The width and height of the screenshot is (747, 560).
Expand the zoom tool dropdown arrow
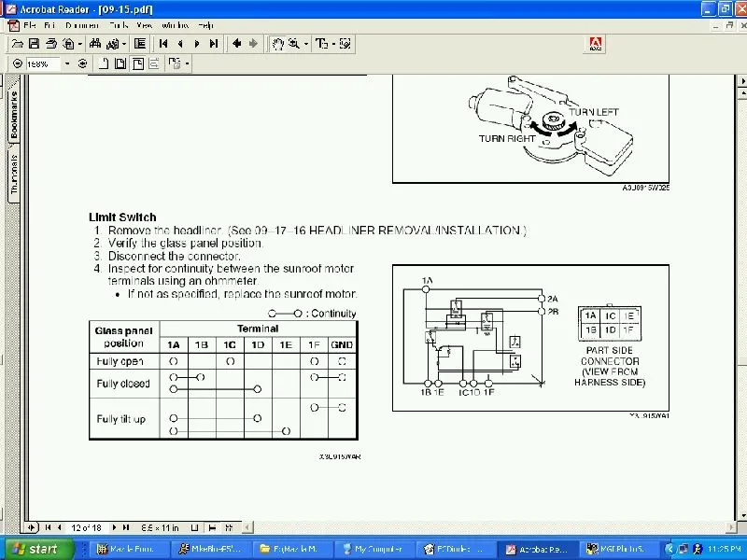(x=306, y=43)
